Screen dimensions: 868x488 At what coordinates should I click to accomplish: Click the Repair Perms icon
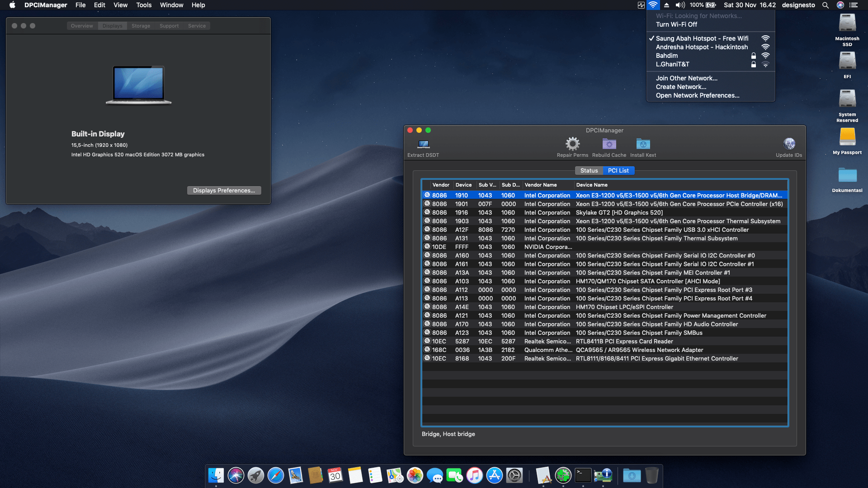coord(573,145)
